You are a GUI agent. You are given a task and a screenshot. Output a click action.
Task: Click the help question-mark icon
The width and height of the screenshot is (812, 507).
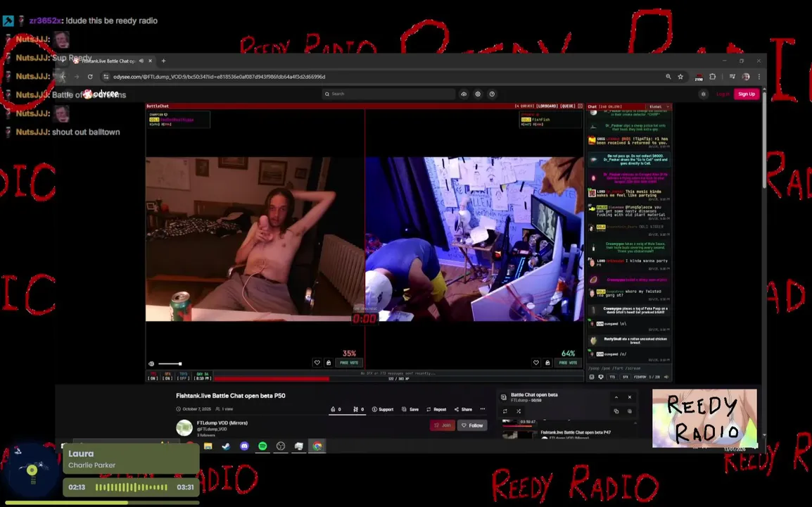click(492, 94)
